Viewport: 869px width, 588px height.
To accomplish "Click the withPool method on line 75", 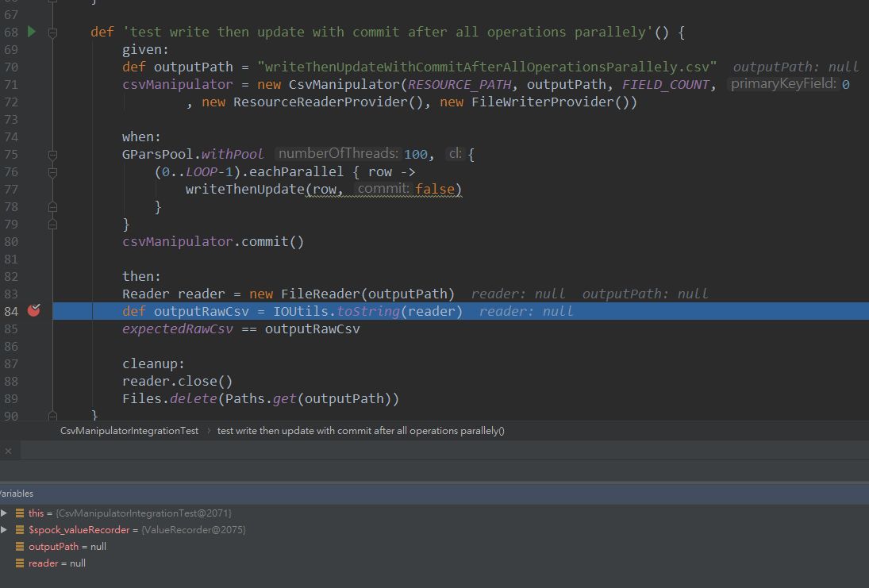I will pyautogui.click(x=233, y=154).
